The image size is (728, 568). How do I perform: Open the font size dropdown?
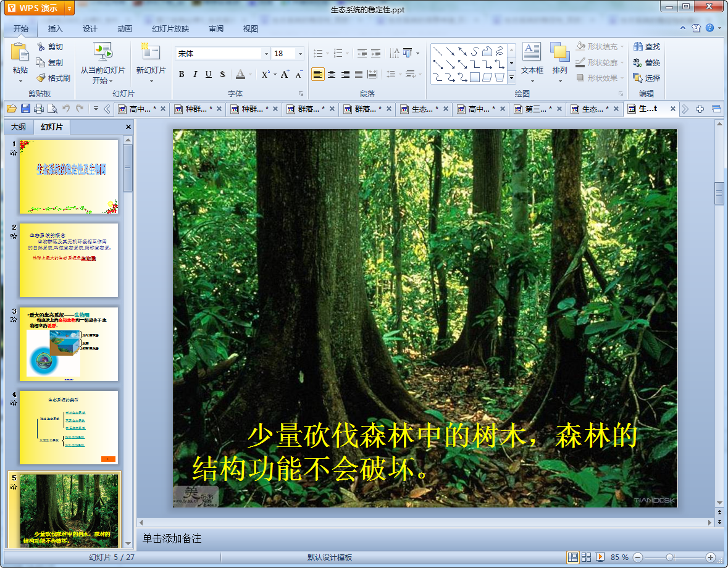(x=300, y=54)
